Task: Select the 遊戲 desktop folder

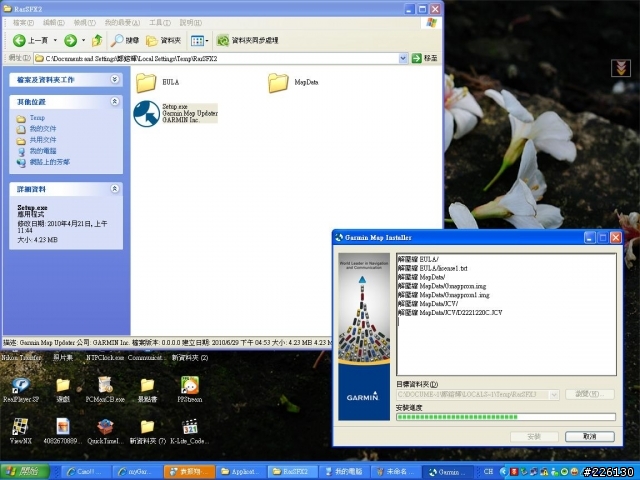Action: [63, 390]
